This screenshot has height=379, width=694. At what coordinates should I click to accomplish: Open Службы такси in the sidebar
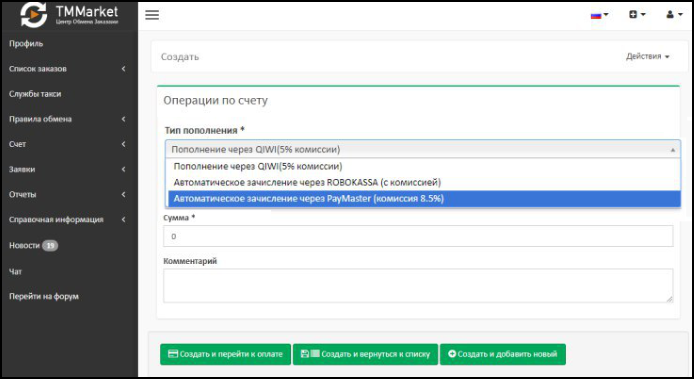(x=35, y=94)
